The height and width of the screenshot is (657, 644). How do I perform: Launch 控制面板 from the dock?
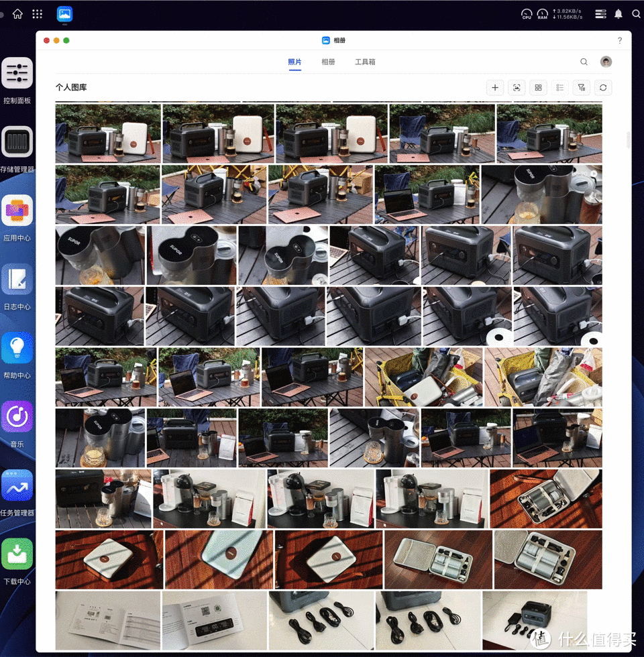(17, 72)
